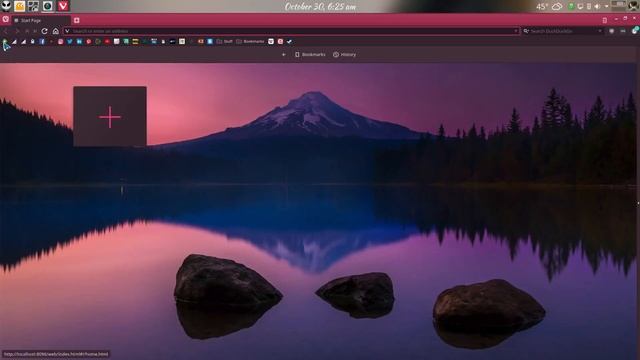Open the volume speaker tray icon

pyautogui.click(x=597, y=7)
